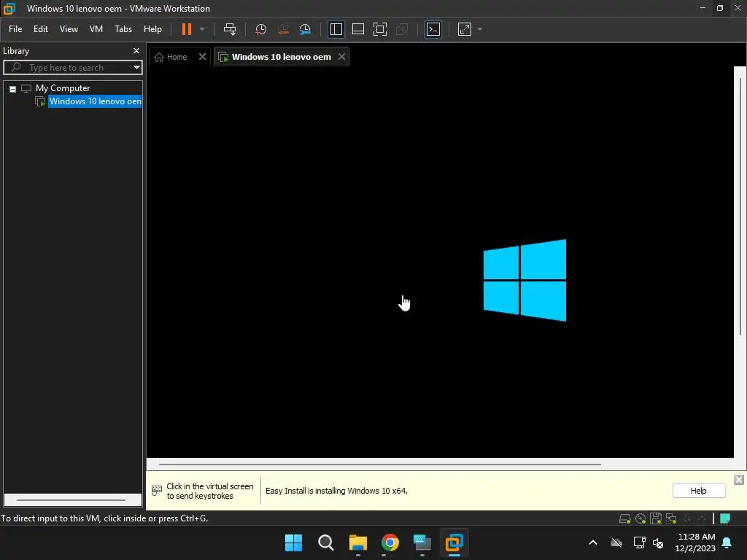The height and width of the screenshot is (560, 747).
Task: Open Windows taskbar search
Action: [326, 542]
